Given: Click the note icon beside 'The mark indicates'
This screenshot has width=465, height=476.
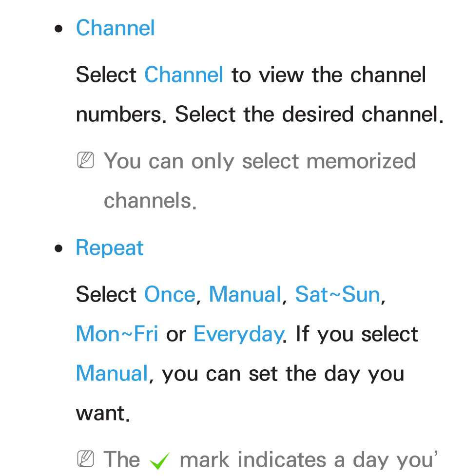Looking at the screenshot, I should [x=85, y=458].
